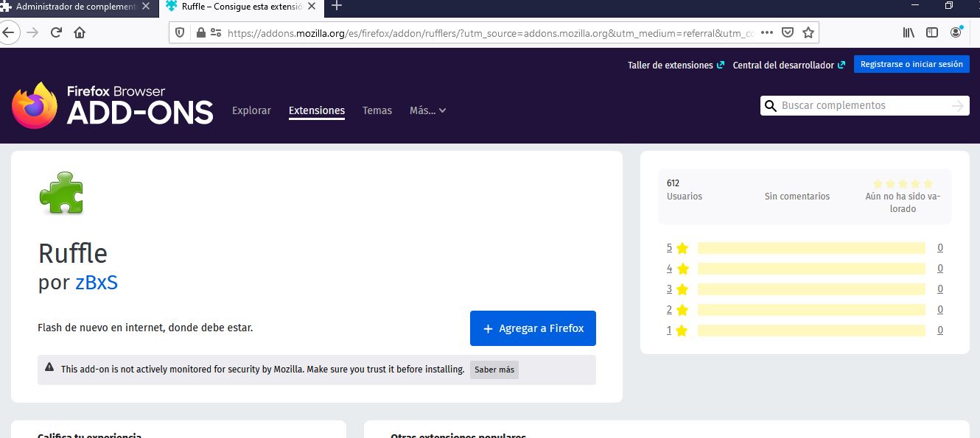Open author zBxS profile link
This screenshot has width=980, height=438.
click(x=97, y=282)
